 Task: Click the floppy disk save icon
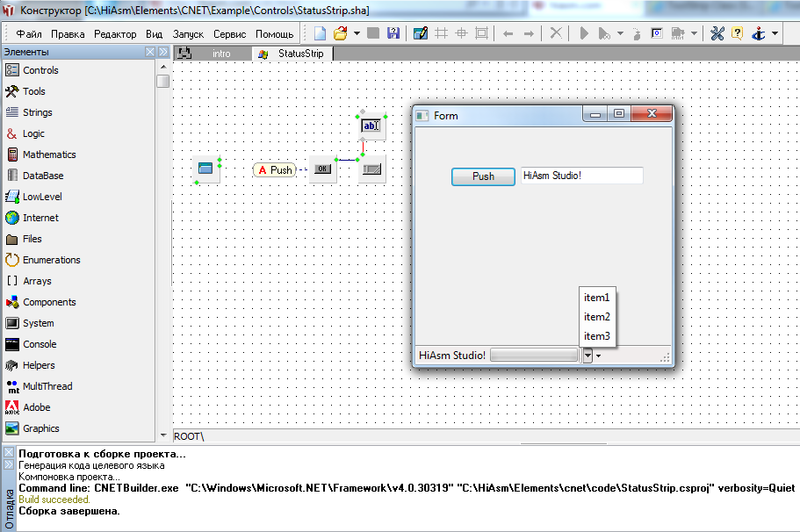pos(393,33)
